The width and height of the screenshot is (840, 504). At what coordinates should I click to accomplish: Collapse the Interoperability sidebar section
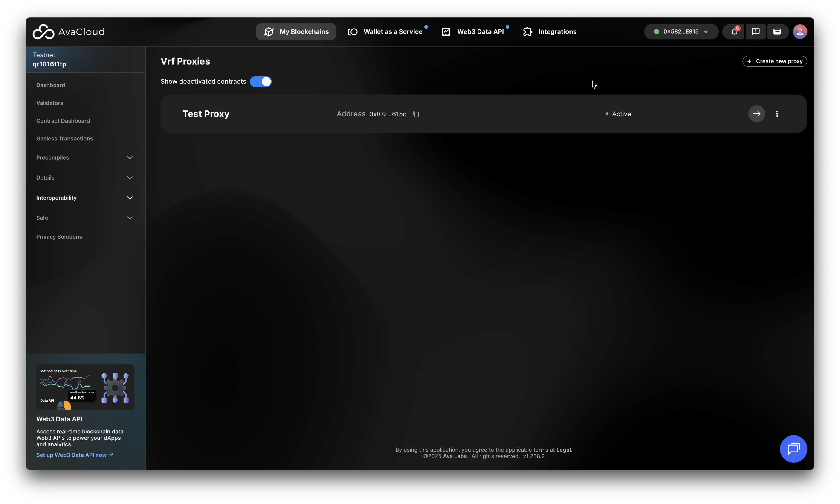[x=84, y=198]
